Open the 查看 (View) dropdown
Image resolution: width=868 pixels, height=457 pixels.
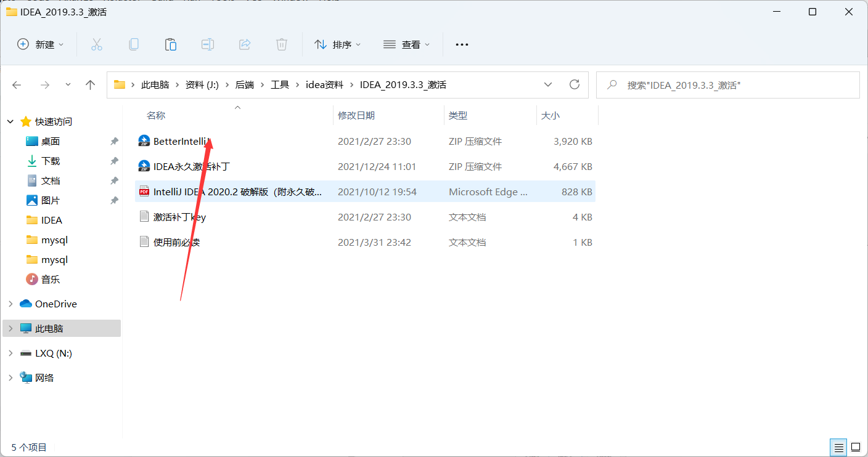point(407,44)
